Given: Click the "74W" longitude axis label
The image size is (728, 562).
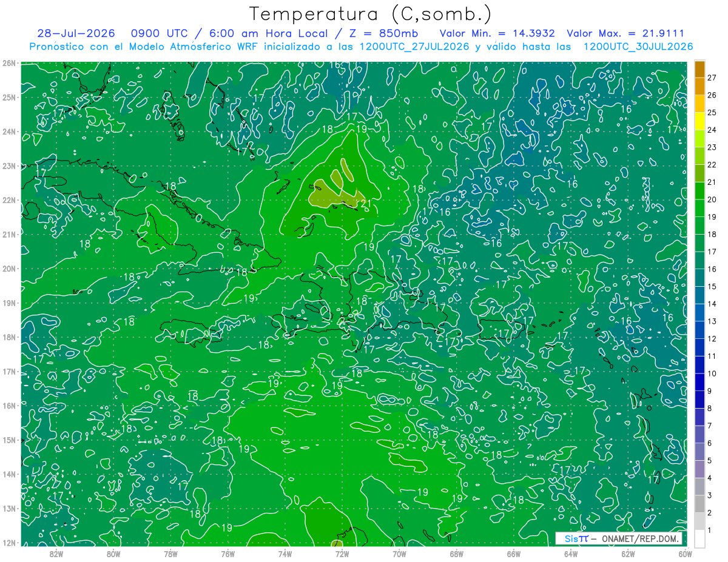Looking at the screenshot, I should [285, 554].
